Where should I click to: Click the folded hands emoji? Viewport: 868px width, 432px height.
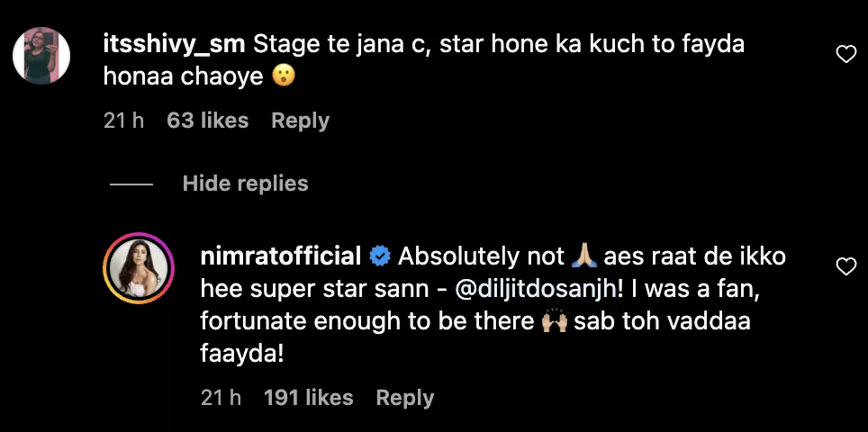(x=585, y=257)
